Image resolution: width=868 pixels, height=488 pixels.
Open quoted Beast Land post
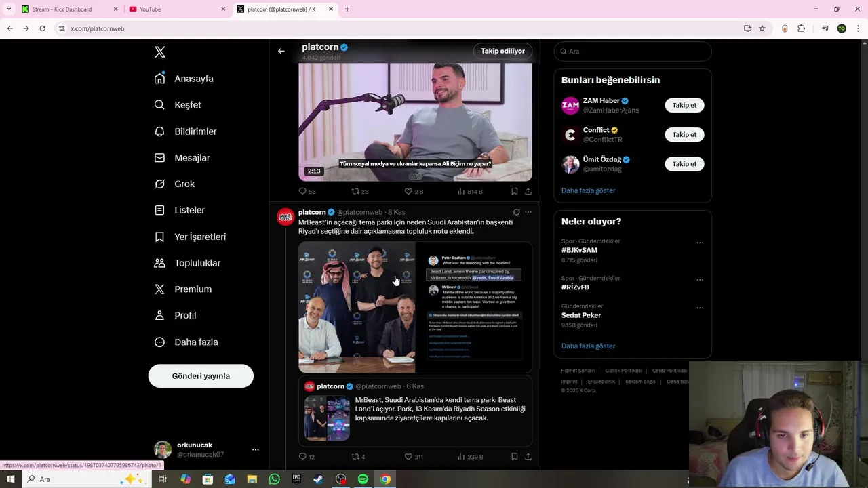415,410
